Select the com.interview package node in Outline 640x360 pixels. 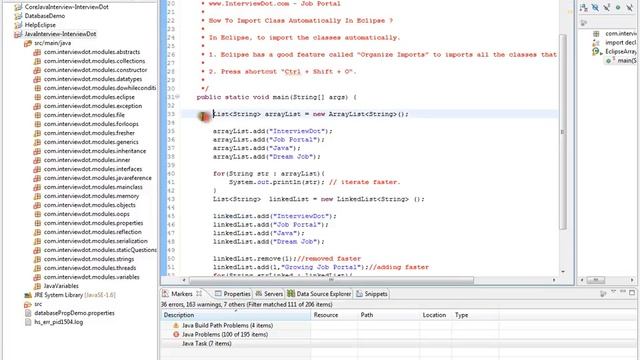620,33
